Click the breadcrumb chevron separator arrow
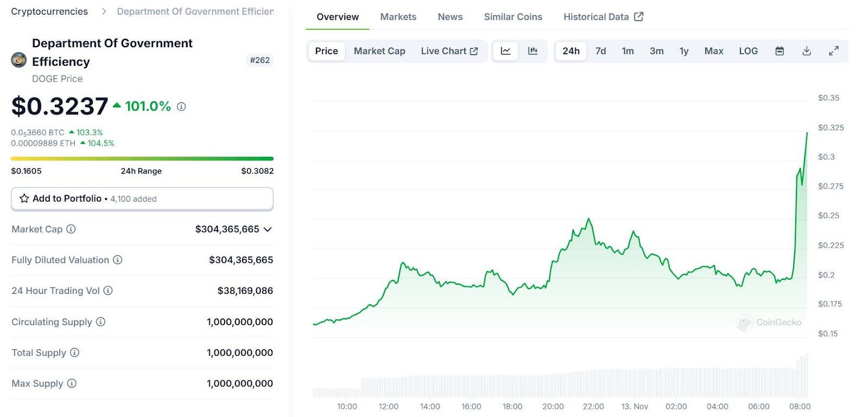Image resolution: width=868 pixels, height=417 pixels. tap(104, 11)
